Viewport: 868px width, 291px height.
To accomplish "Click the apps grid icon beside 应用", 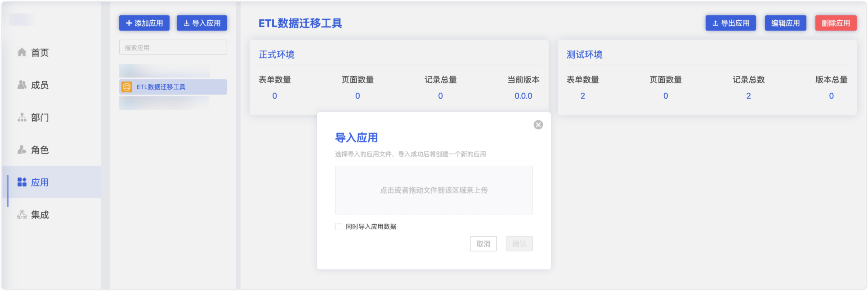I will pos(22,182).
